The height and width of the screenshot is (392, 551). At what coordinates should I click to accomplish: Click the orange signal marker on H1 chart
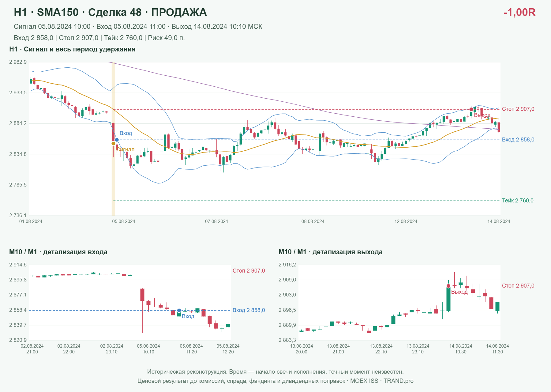point(113,144)
